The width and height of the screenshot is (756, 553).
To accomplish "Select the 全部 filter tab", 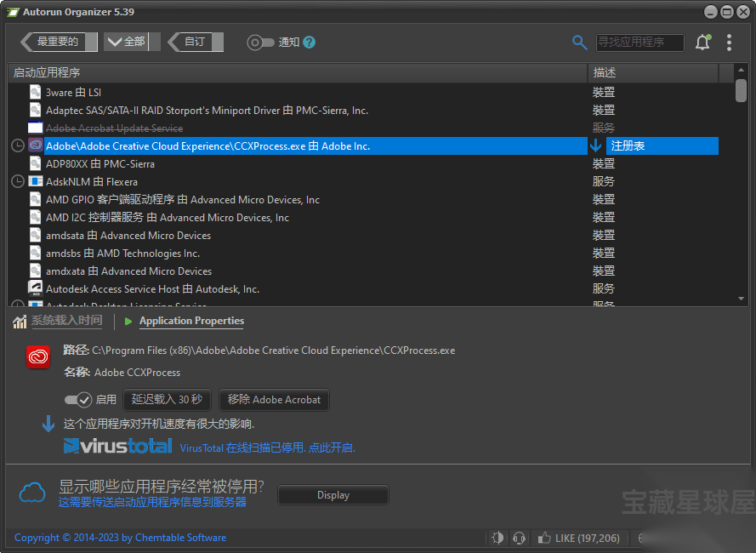I will (132, 42).
